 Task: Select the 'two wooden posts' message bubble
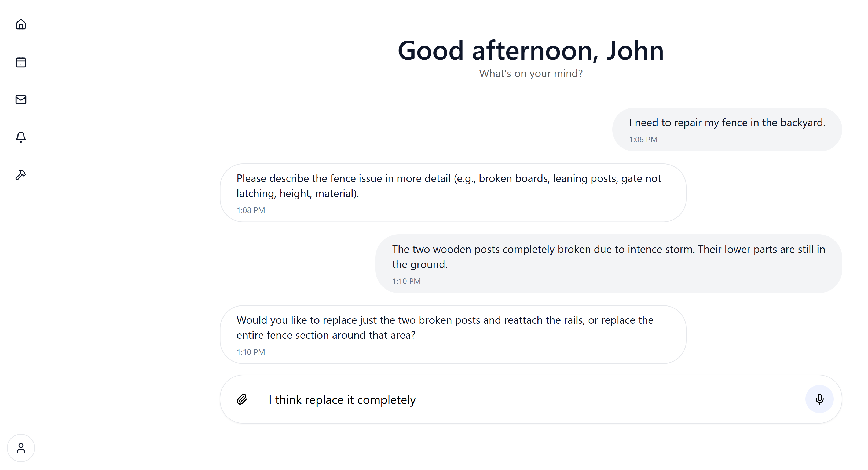click(x=608, y=257)
